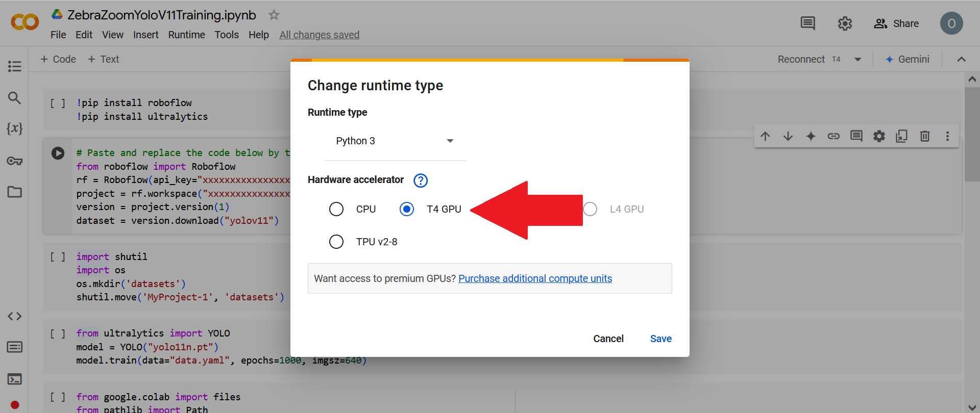Open the find and replace sidebar icon

pos(14,97)
